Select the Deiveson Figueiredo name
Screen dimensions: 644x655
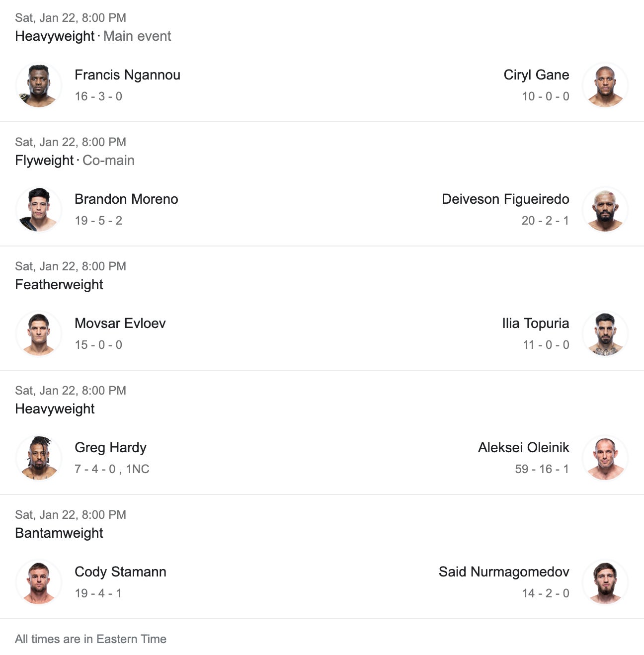pyautogui.click(x=505, y=199)
